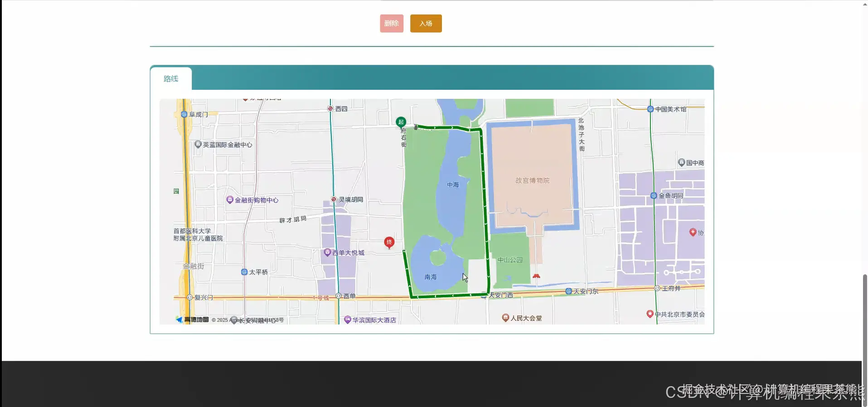868x407 pixels.
Task: Click the 阜成门 subway station icon
Action: 184,115
